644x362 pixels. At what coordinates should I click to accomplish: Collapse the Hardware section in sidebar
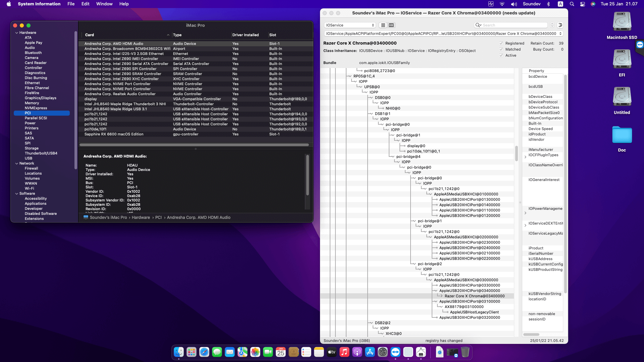[x=17, y=33]
